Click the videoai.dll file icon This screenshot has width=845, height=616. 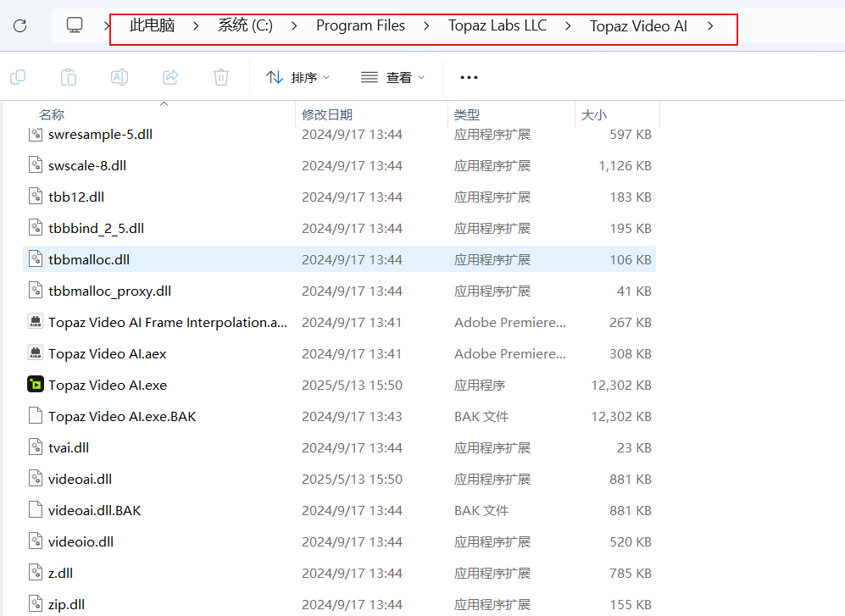[36, 479]
